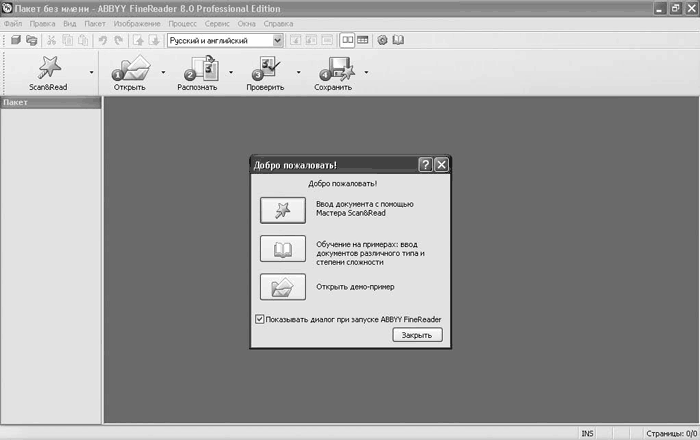Click the open batch folders icon
The image size is (700, 440).
[32, 41]
